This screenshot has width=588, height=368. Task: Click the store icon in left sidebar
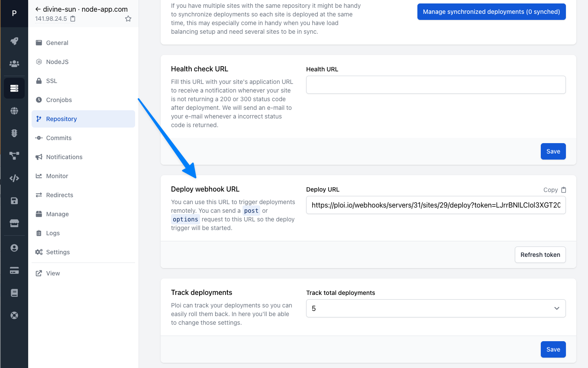[x=14, y=223]
